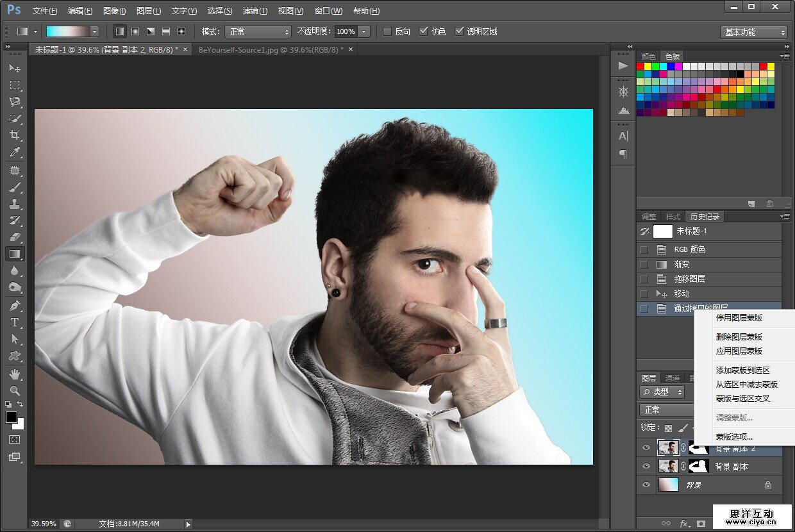
Task: Click the 渐变 history state
Action: [682, 264]
